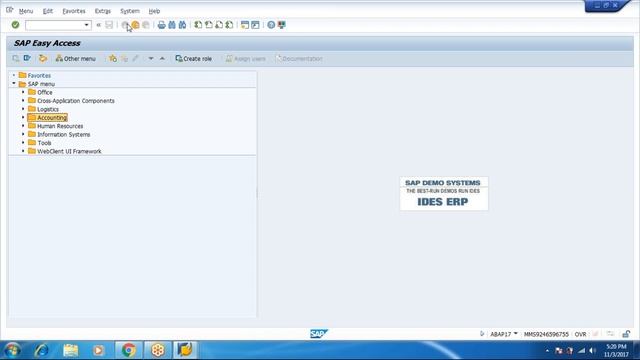
Task: Click the SAP Demo Systems IDES ERP image
Action: [x=444, y=193]
